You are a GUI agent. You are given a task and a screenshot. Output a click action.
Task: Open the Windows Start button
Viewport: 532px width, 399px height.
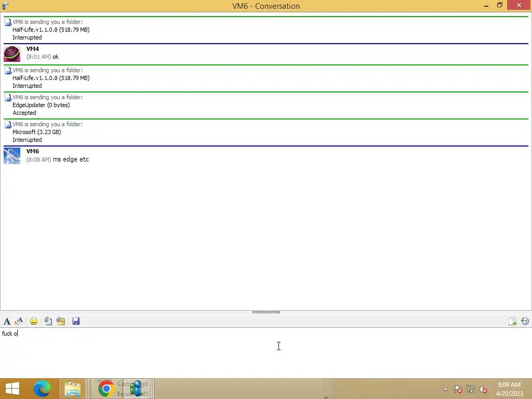[x=12, y=389]
